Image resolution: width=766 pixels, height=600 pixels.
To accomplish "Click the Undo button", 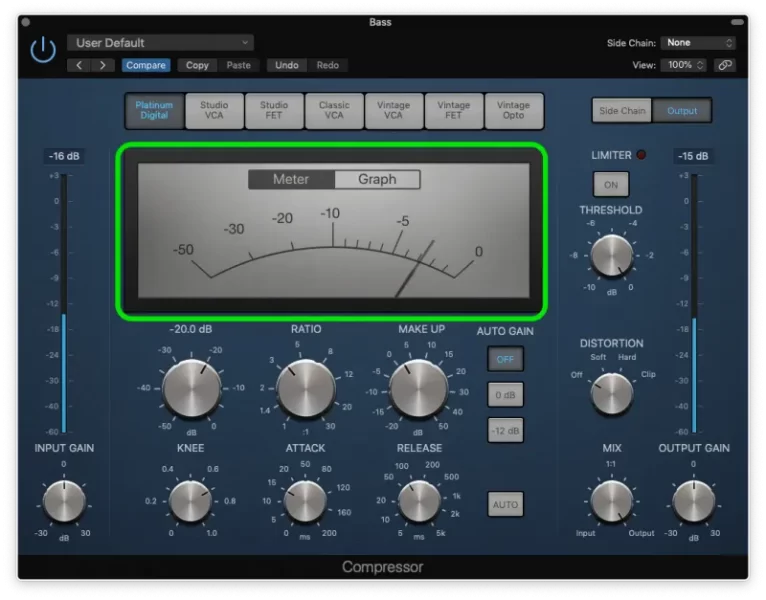I will (x=287, y=65).
